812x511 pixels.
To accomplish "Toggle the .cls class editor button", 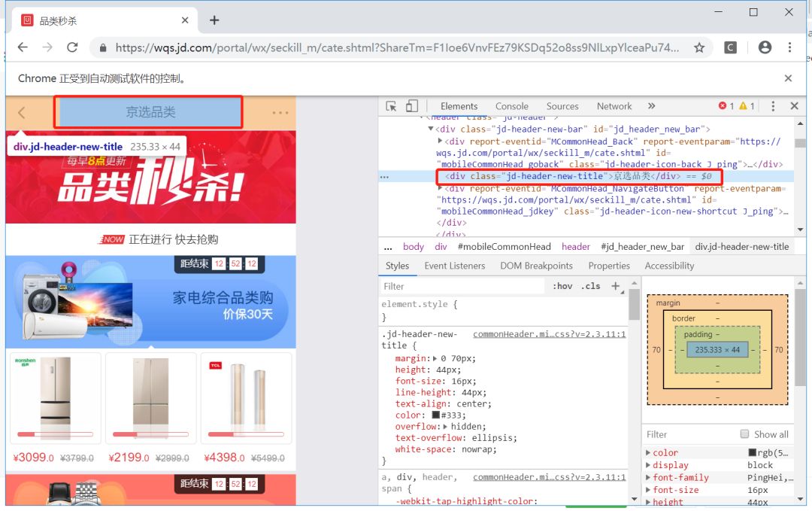I will point(591,286).
